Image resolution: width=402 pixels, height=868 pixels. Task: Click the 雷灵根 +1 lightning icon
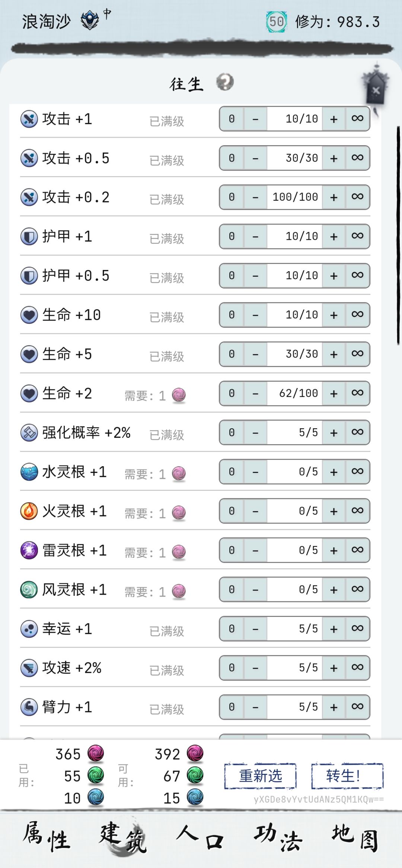29,550
